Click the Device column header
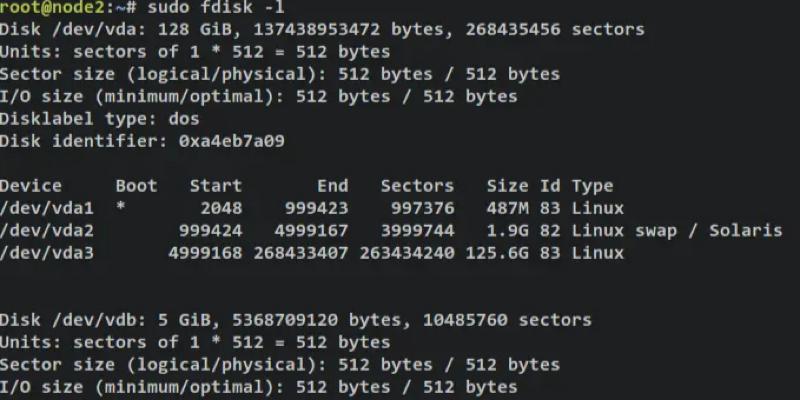This screenshot has width=800, height=400. tap(31, 186)
